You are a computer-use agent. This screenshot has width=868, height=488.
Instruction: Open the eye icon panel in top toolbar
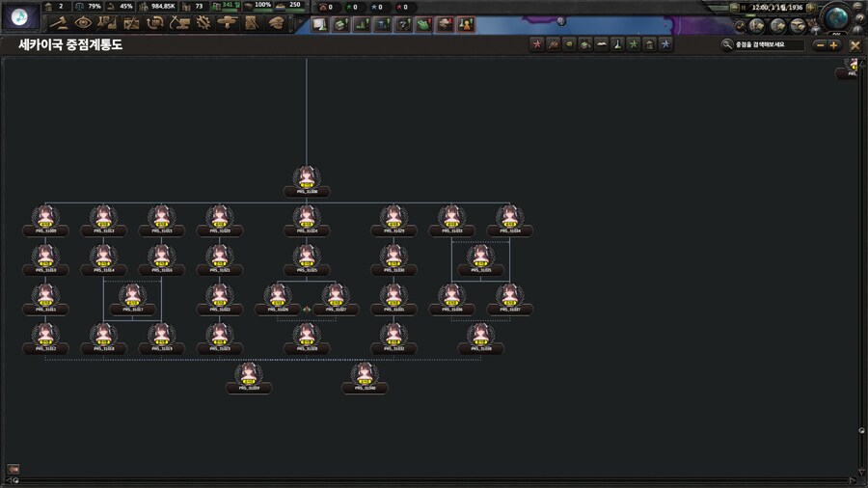(83, 22)
